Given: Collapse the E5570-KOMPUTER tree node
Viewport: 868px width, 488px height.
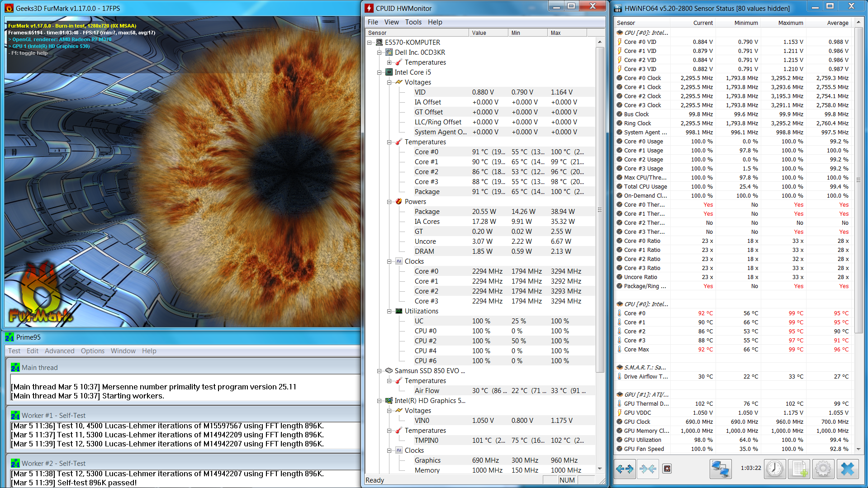Looking at the screenshot, I should pyautogui.click(x=370, y=43).
